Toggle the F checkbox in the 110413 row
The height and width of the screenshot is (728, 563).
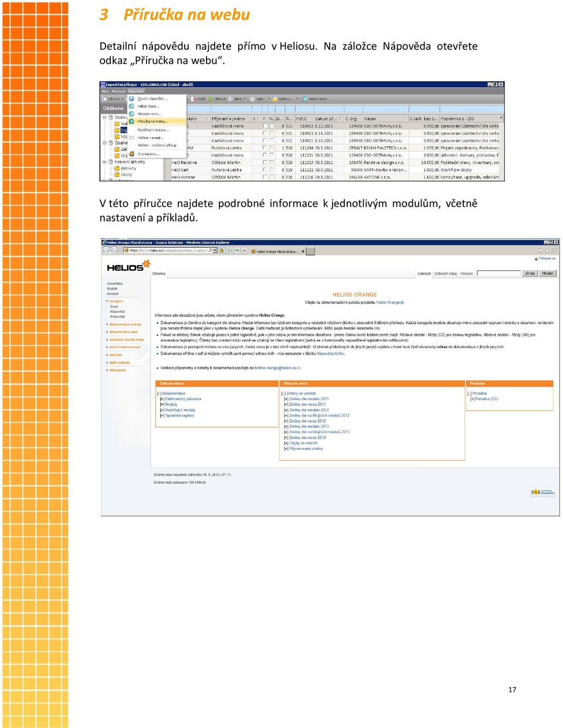click(x=265, y=126)
